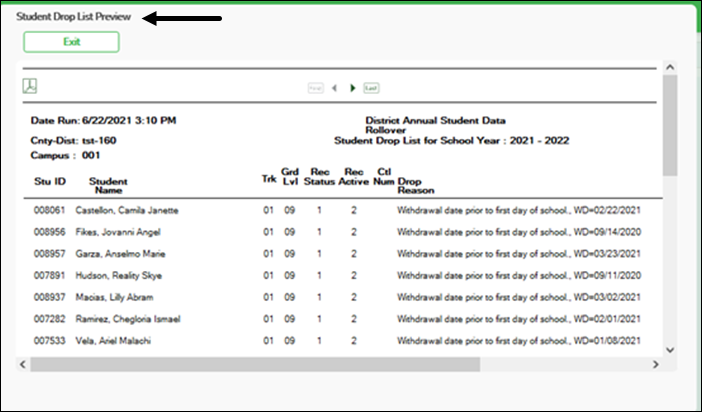Click the Ctl Num column header
The height and width of the screenshot is (412, 702).
(x=384, y=177)
